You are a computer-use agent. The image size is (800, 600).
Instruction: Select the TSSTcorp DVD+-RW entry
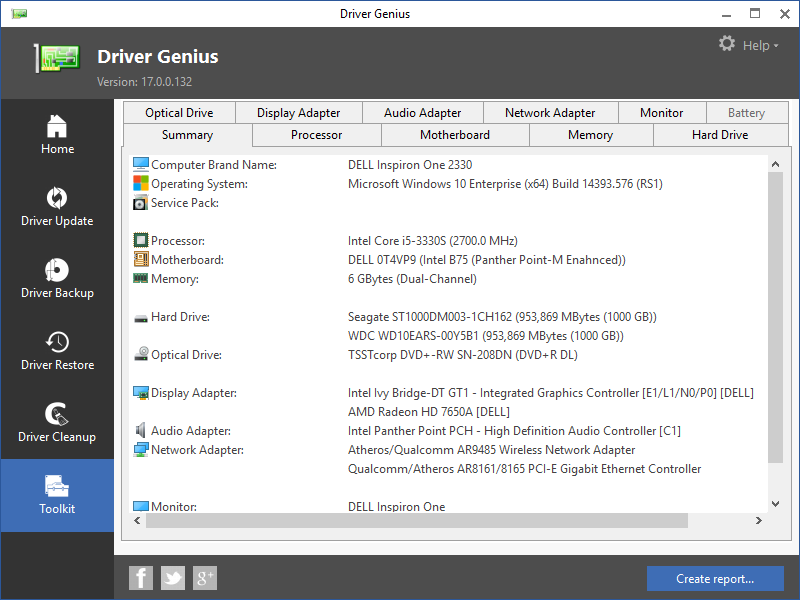[x=463, y=355]
